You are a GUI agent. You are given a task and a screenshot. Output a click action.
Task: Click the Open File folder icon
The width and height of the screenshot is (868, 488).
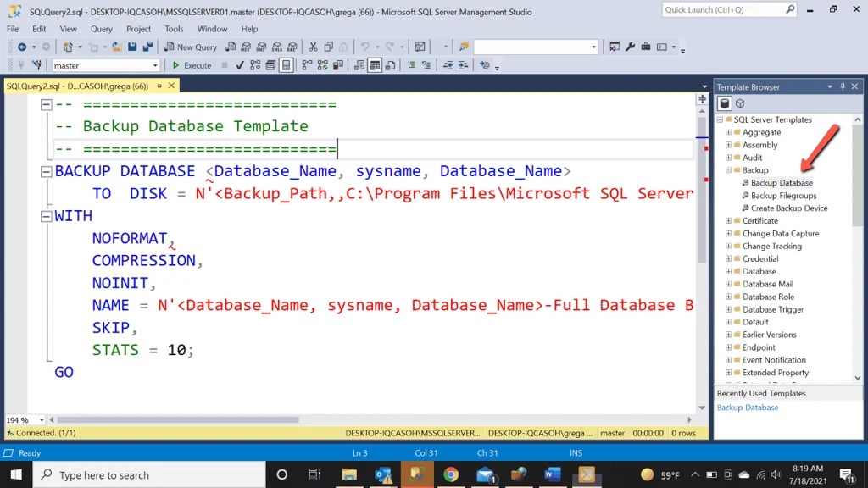coord(117,47)
